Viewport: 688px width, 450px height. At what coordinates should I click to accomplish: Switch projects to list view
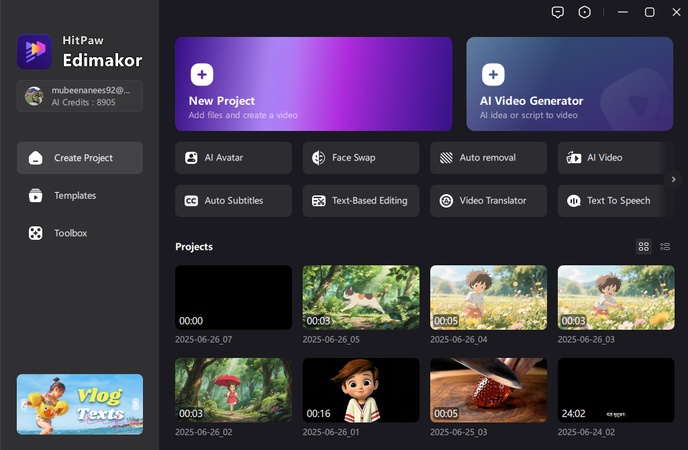point(665,246)
